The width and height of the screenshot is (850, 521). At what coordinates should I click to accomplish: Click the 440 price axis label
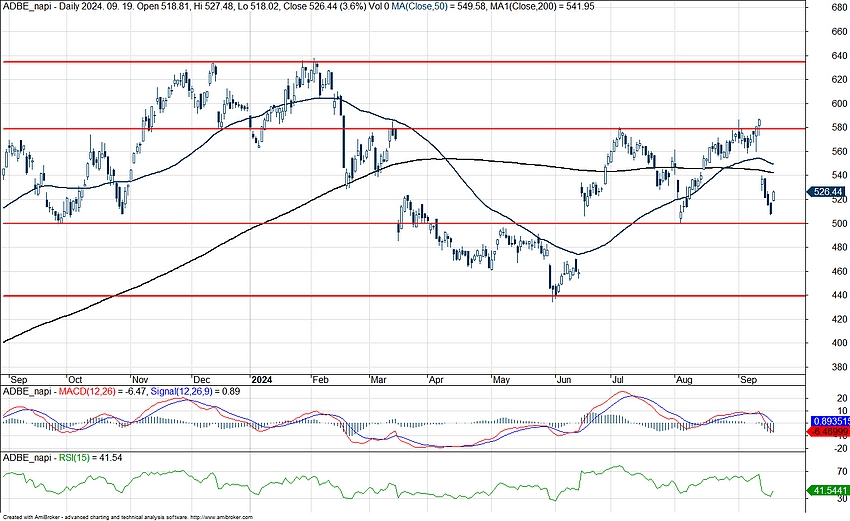(x=839, y=295)
